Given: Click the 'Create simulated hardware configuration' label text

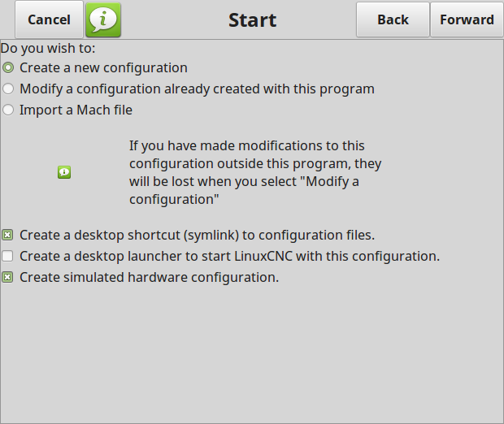Looking at the screenshot, I should [149, 278].
